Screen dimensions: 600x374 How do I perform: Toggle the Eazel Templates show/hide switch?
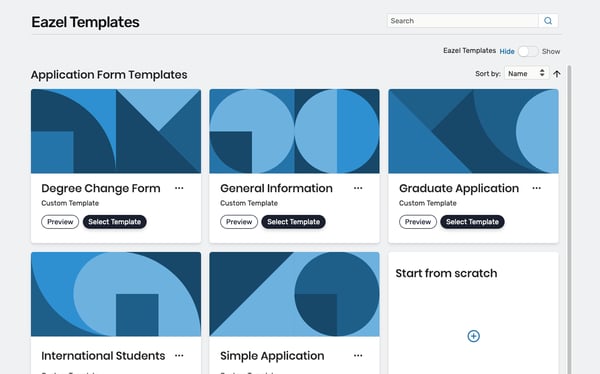(x=528, y=51)
